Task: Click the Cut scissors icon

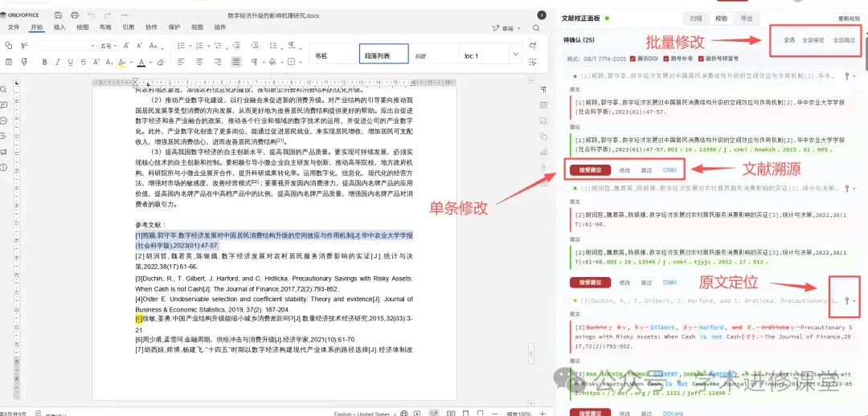Action: tap(24, 45)
